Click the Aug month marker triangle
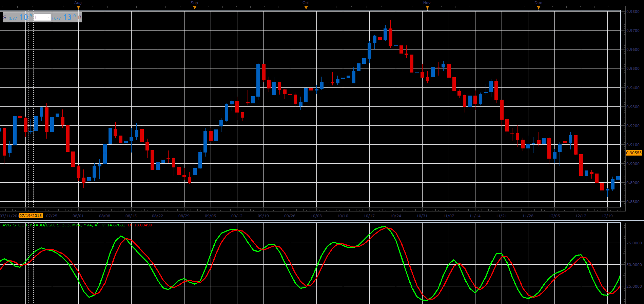This screenshot has height=304, width=644. coord(79,7)
